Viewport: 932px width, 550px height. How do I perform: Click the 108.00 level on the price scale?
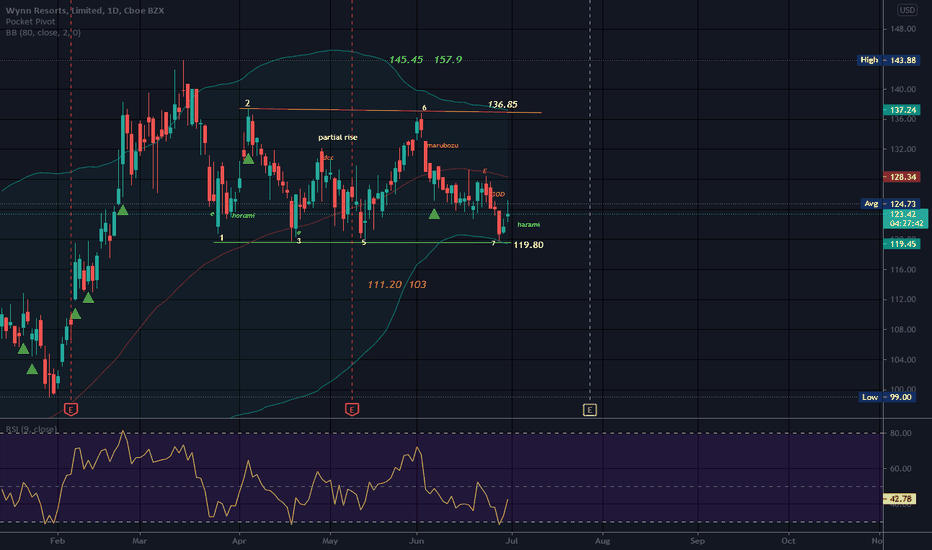[x=902, y=329]
